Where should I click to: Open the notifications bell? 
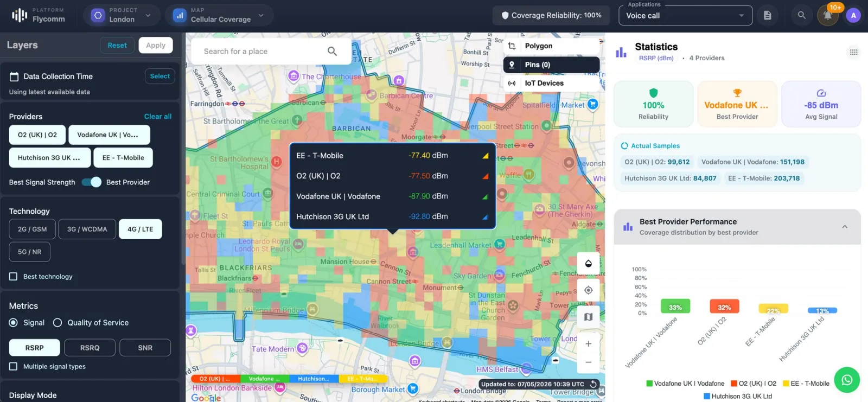click(828, 15)
